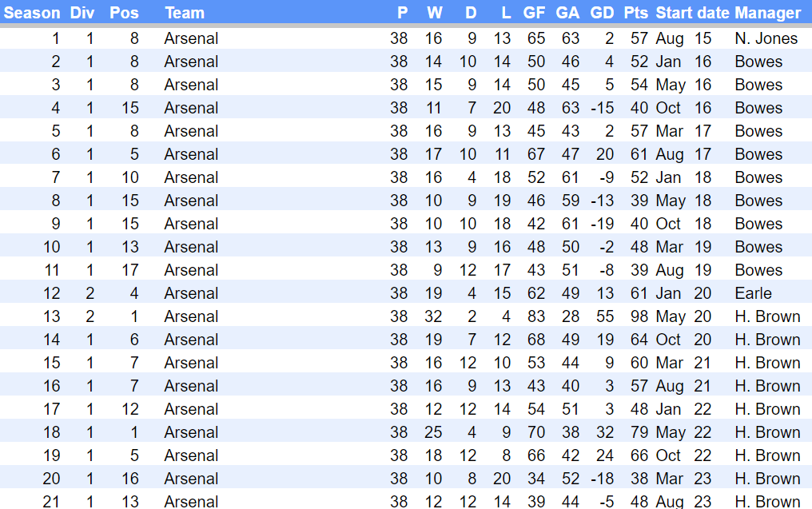Image resolution: width=812 pixels, height=509 pixels.
Task: Select the Team column header
Action: (x=185, y=13)
